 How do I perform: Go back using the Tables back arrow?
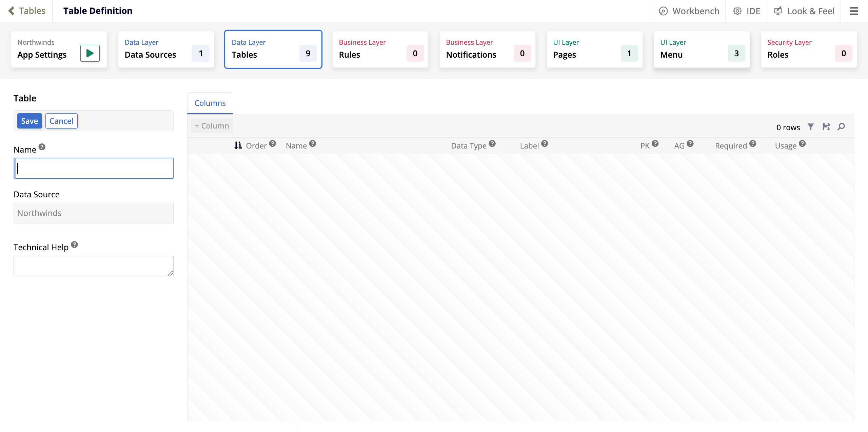click(x=12, y=11)
